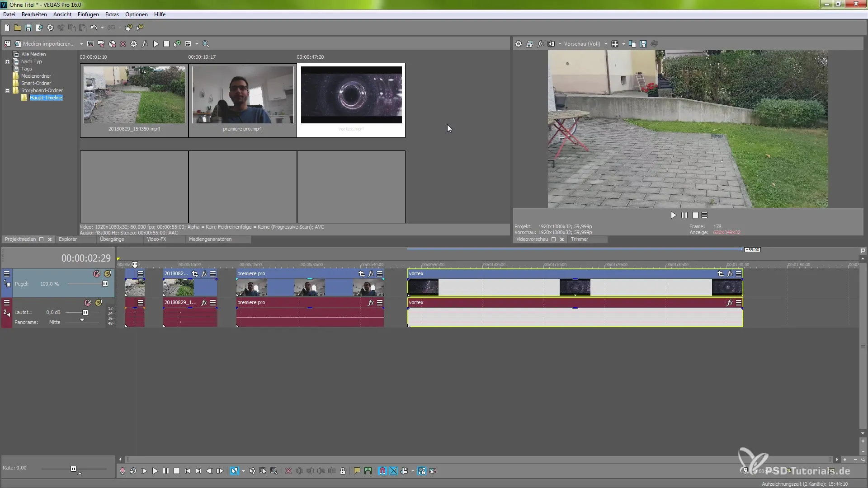Open event pan/crop on vortex video clip

720,274
